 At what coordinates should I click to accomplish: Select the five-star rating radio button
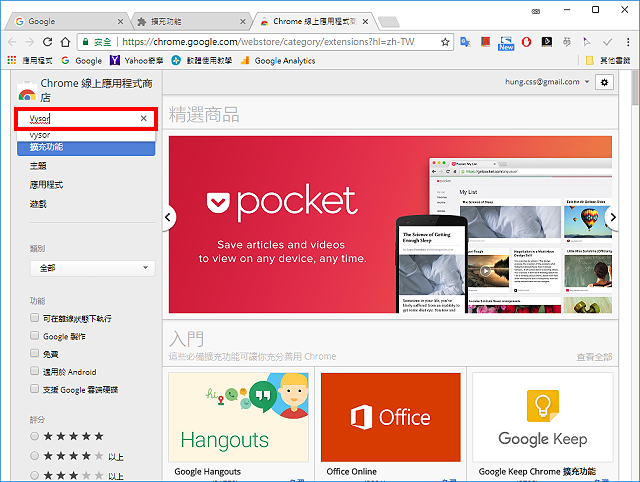click(35, 436)
